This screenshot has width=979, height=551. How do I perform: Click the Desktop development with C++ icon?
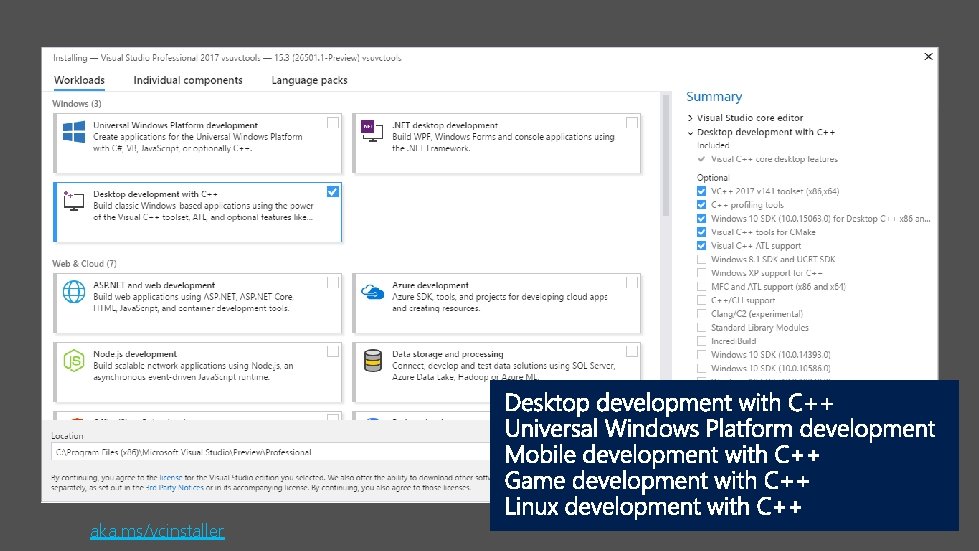point(74,201)
